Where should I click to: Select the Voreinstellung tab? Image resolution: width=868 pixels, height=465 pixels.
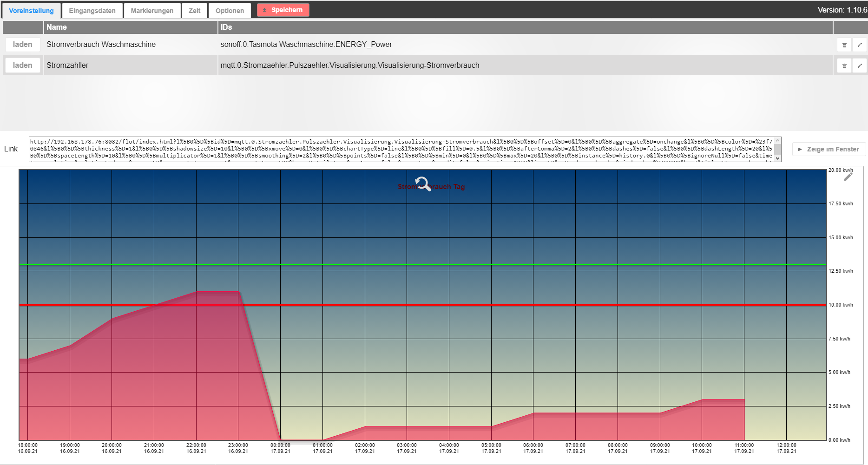[31, 10]
